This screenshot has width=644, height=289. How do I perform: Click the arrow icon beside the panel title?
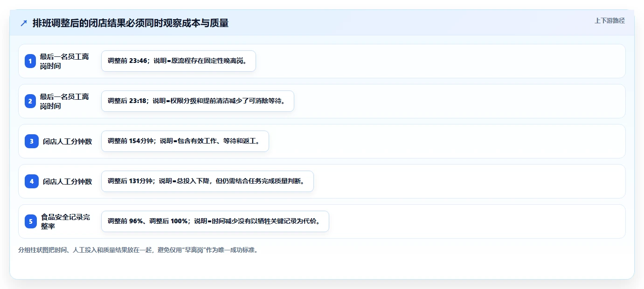coord(24,23)
